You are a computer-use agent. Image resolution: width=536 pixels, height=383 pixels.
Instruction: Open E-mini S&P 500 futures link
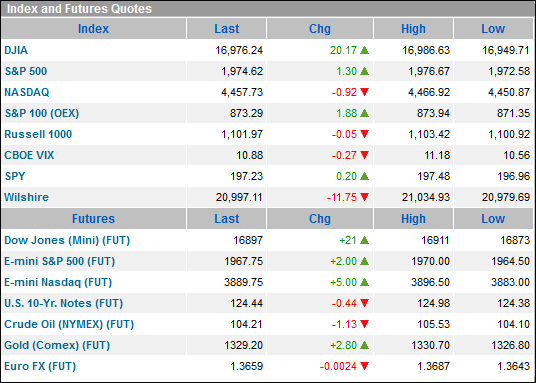point(59,261)
